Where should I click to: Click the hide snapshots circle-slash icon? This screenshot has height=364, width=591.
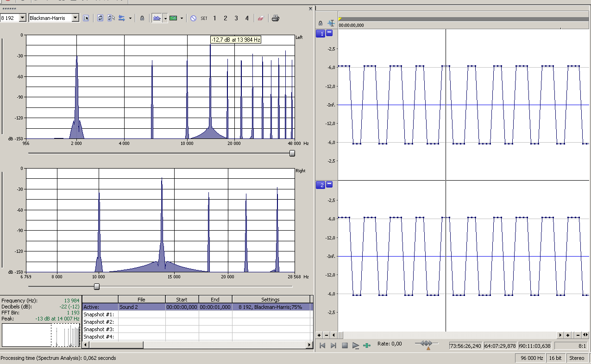(x=193, y=18)
